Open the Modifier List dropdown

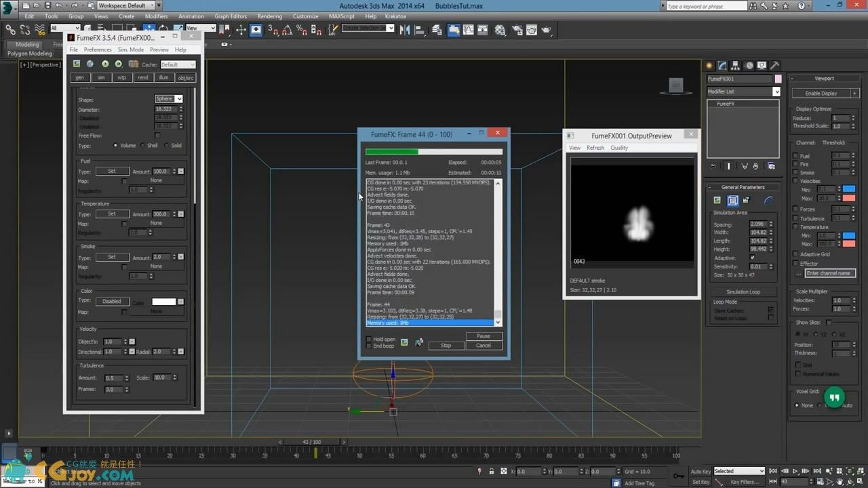point(743,91)
